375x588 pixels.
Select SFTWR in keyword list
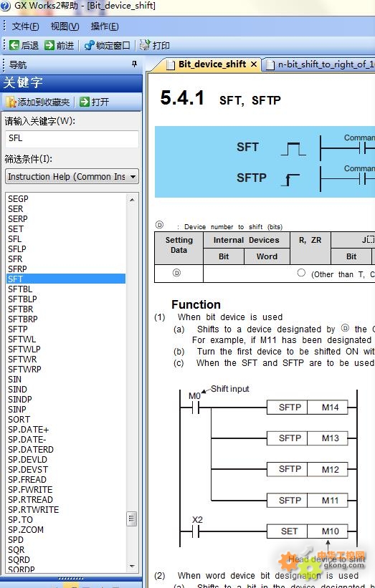[x=22, y=360]
